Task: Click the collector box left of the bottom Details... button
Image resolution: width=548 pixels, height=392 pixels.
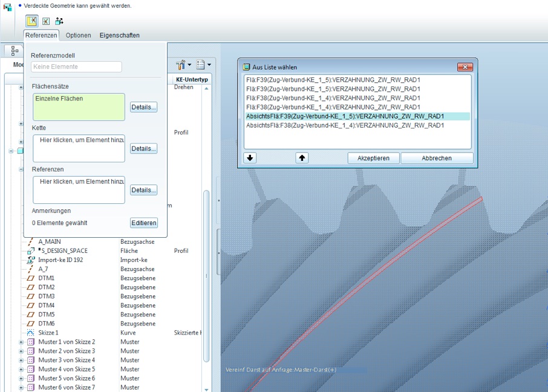Action: (79, 190)
